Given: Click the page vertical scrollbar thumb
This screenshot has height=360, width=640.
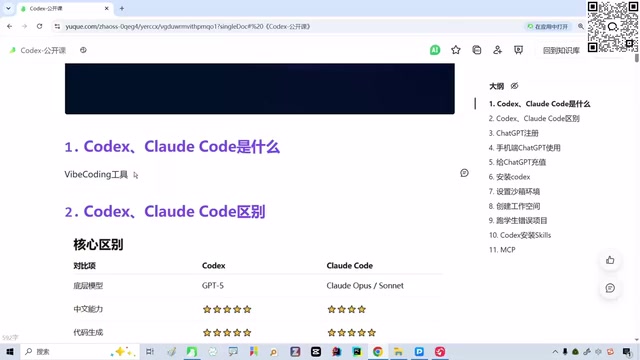Looking at the screenshot, I should coord(637,57).
